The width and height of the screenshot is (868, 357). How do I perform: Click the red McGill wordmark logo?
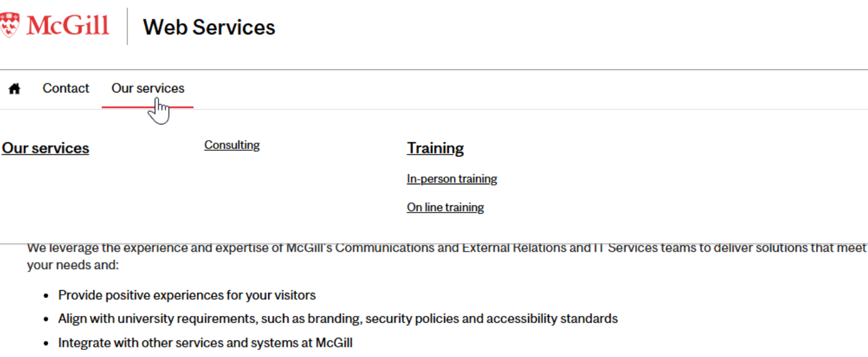pyautogui.click(x=67, y=26)
